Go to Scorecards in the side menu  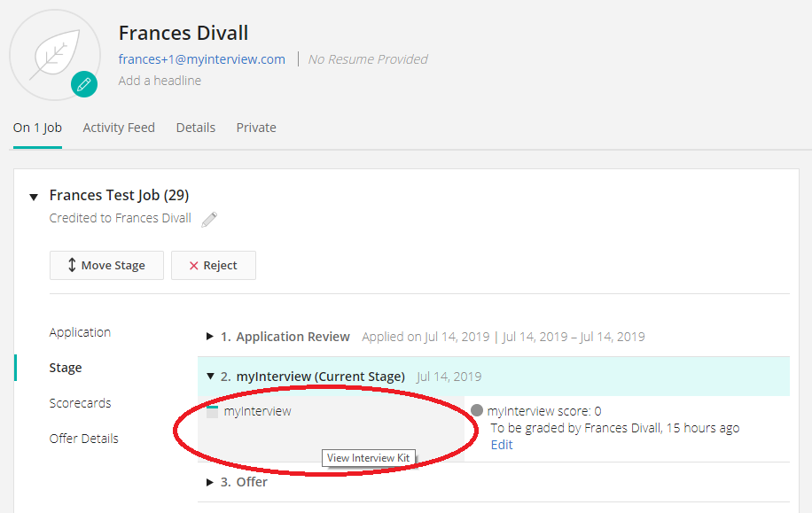pos(80,403)
